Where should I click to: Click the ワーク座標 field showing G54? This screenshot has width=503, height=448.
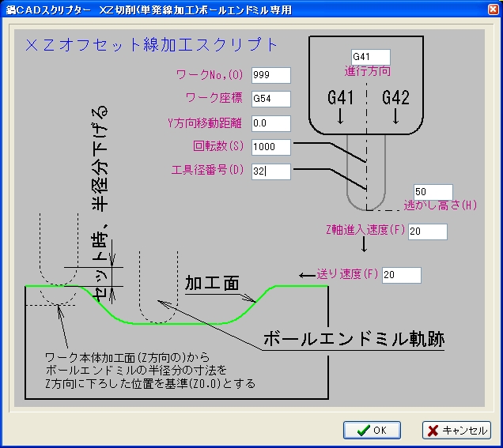tap(271, 99)
